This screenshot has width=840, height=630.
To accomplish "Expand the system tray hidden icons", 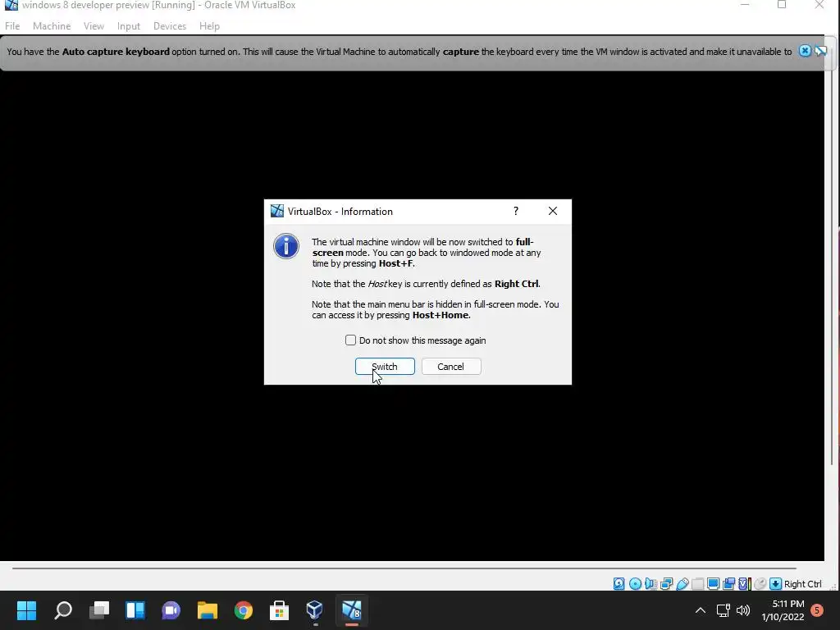I will point(701,610).
